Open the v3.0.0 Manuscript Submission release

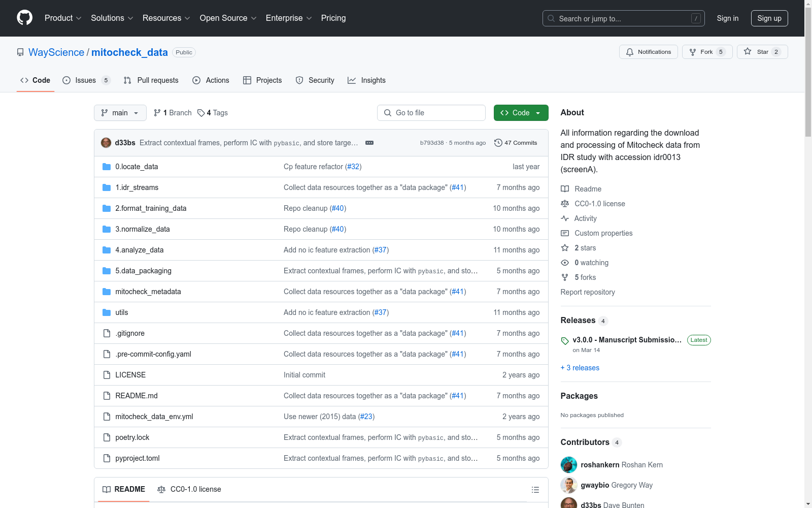pyautogui.click(x=627, y=340)
